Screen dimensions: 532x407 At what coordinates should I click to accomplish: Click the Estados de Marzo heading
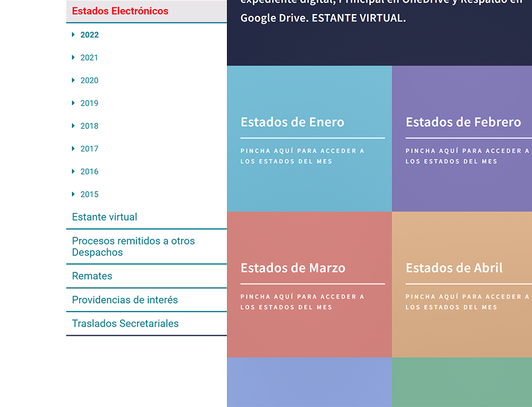point(293,268)
